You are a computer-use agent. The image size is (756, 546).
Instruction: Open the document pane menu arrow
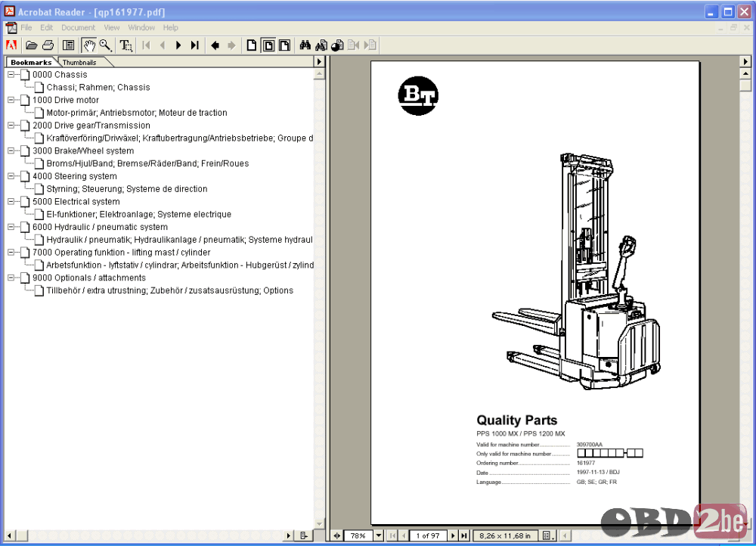coord(745,62)
